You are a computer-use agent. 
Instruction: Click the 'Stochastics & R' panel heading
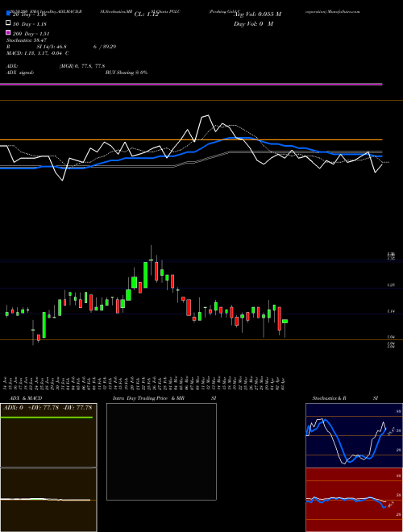pyautogui.click(x=329, y=398)
